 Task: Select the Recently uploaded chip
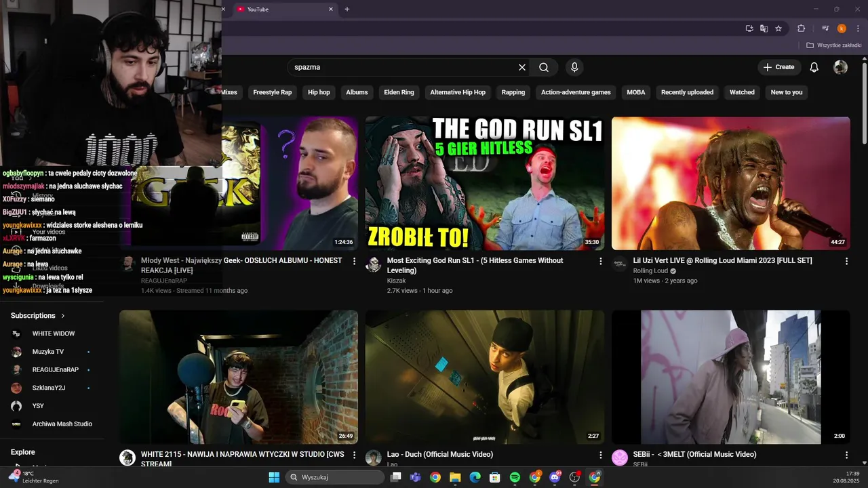pyautogui.click(x=687, y=92)
